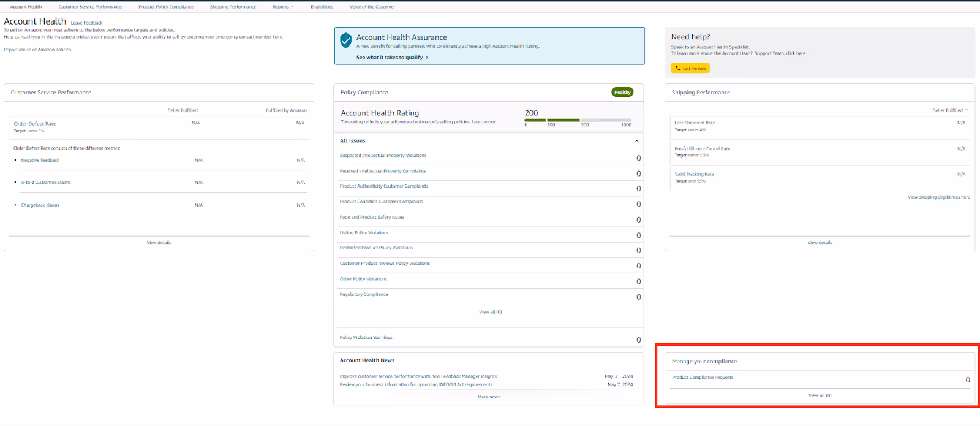Click View all (0) under All Issues
This screenshot has width=980, height=426.
click(491, 312)
